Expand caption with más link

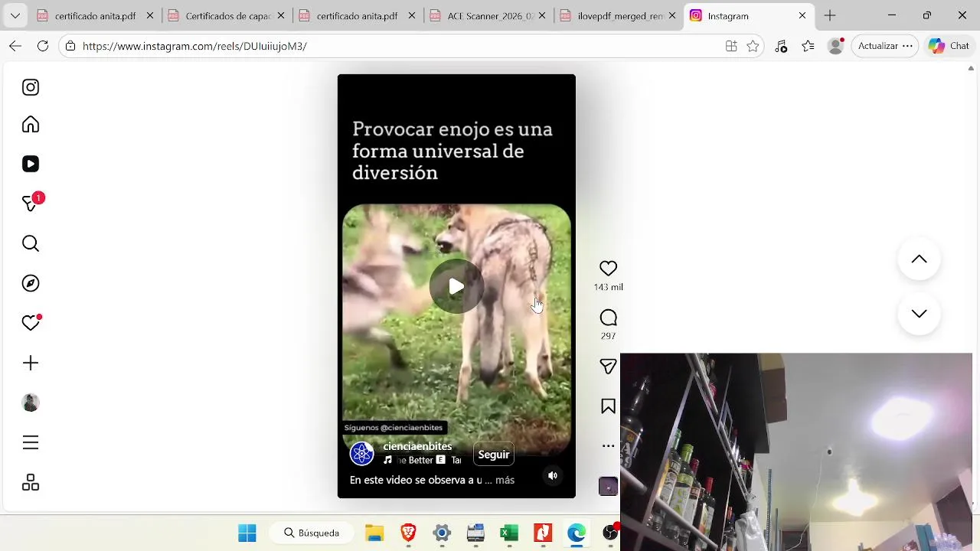point(505,480)
